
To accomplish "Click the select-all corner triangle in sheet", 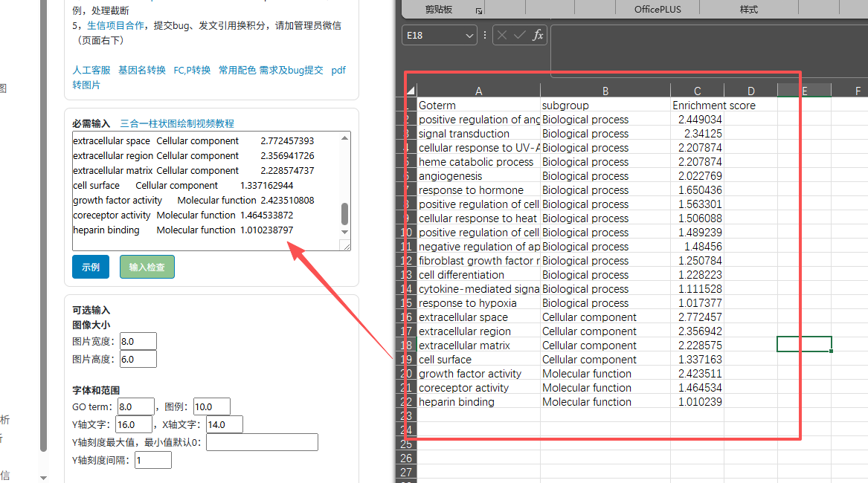I will click(409, 91).
